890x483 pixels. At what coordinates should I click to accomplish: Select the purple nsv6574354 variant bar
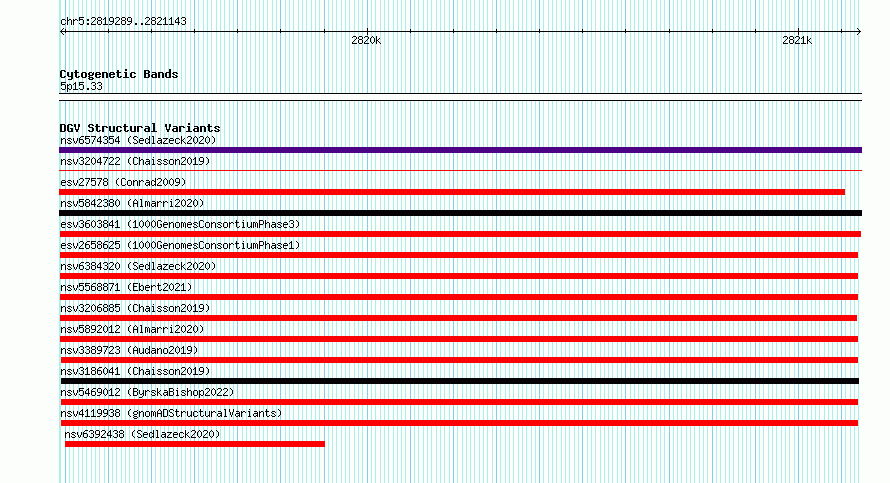click(460, 150)
